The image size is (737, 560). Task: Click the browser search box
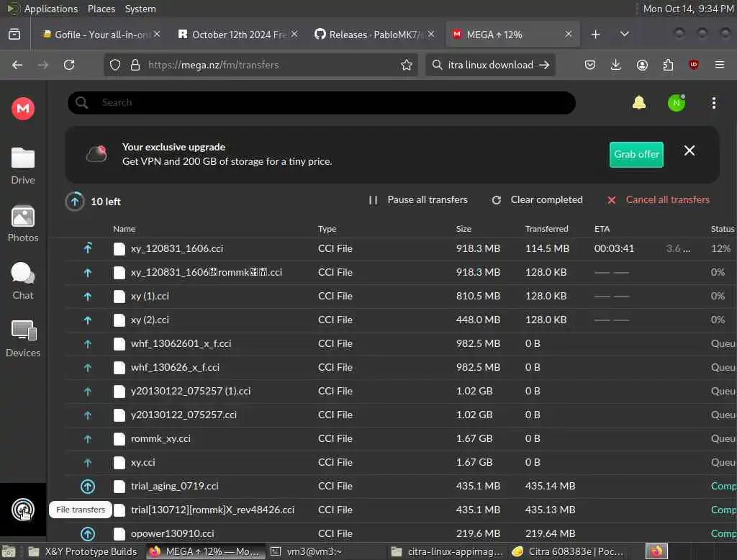(490, 65)
